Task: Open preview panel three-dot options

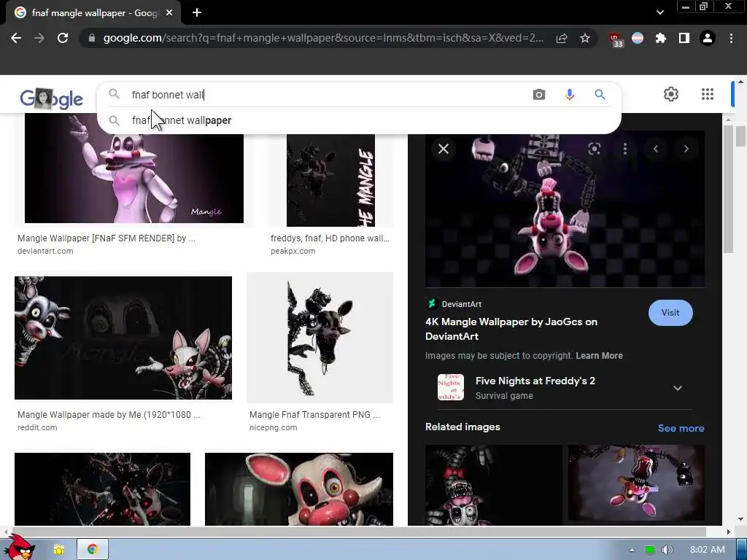Action: [625, 149]
